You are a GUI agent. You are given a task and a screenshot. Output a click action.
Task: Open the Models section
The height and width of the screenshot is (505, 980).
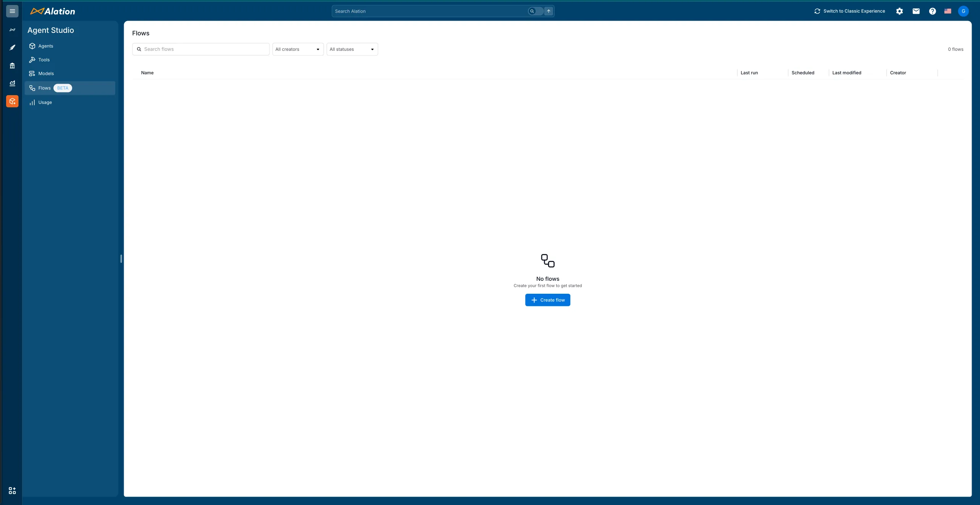(x=46, y=73)
